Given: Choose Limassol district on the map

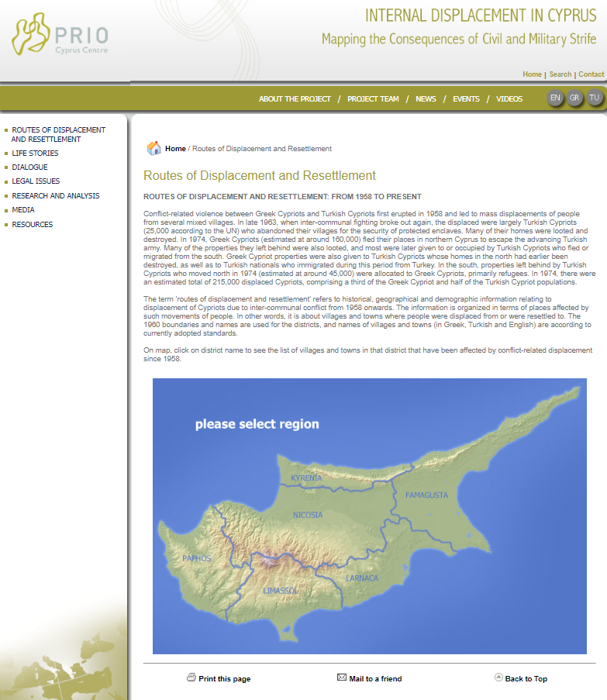Looking at the screenshot, I should pos(280,591).
